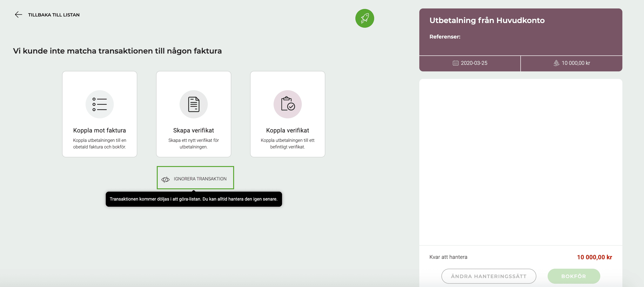
Task: Click the 'Vi kunde inte matcha transaktionen' heading
Action: click(x=117, y=51)
